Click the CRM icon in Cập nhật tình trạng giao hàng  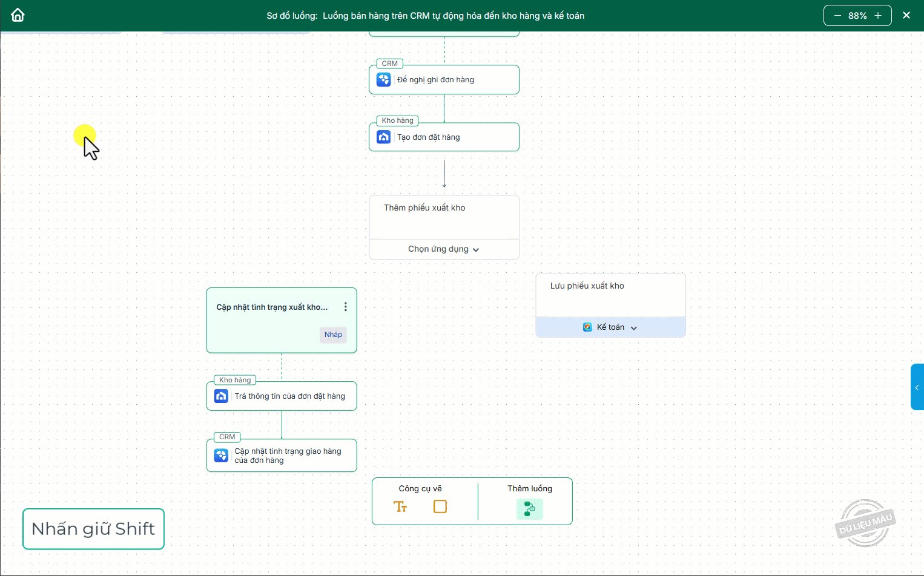click(222, 456)
